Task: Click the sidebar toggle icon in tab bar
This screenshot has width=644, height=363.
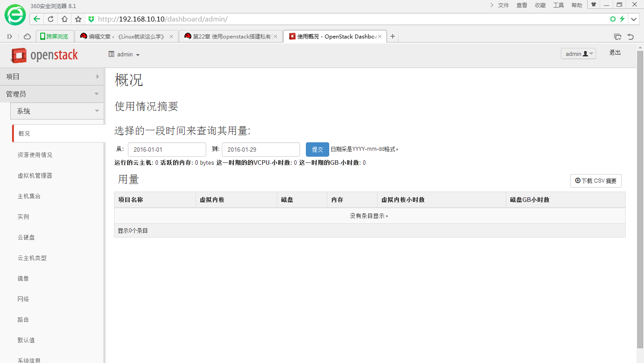Action: [10, 37]
